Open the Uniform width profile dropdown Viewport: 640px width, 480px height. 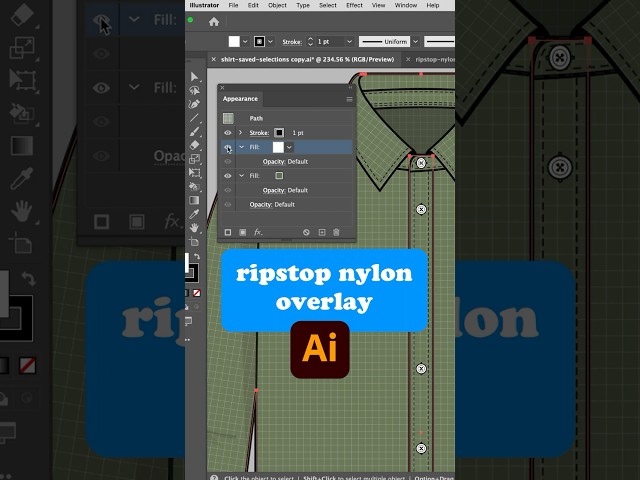click(x=416, y=42)
